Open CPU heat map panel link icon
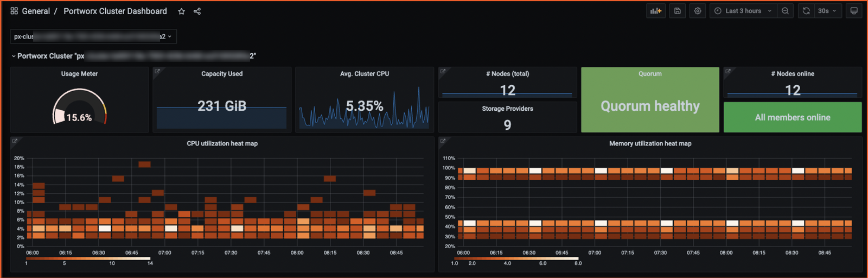 [x=15, y=141]
